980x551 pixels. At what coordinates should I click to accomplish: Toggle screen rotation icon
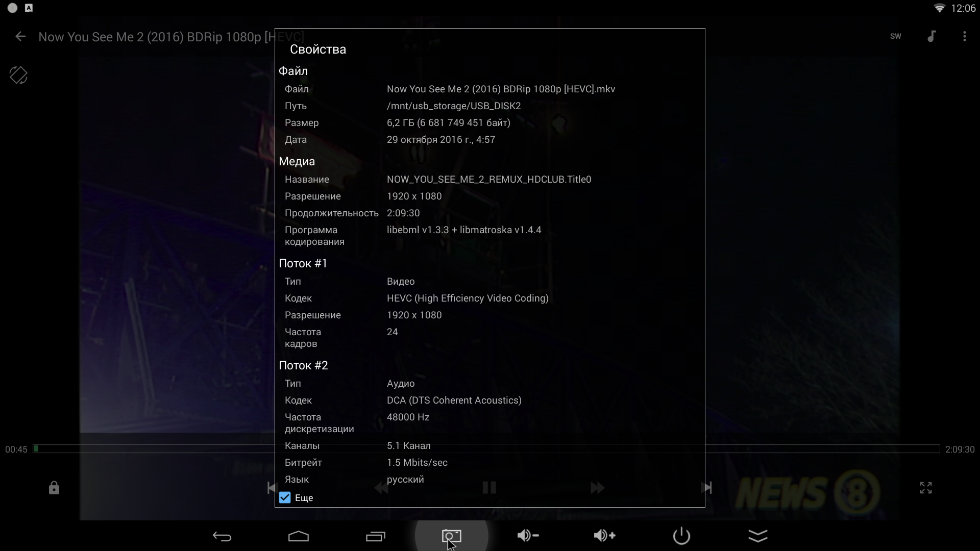point(18,76)
